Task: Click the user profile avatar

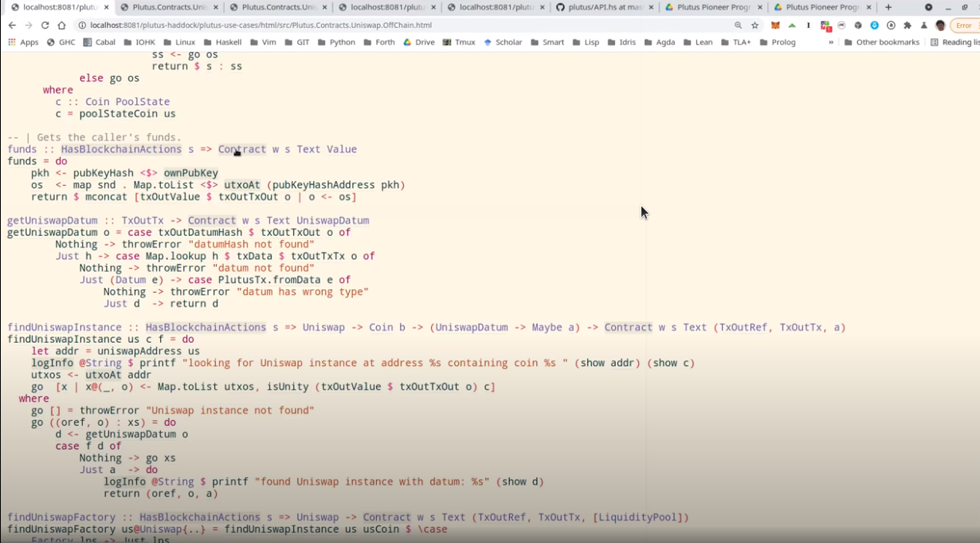Action: coord(940,26)
